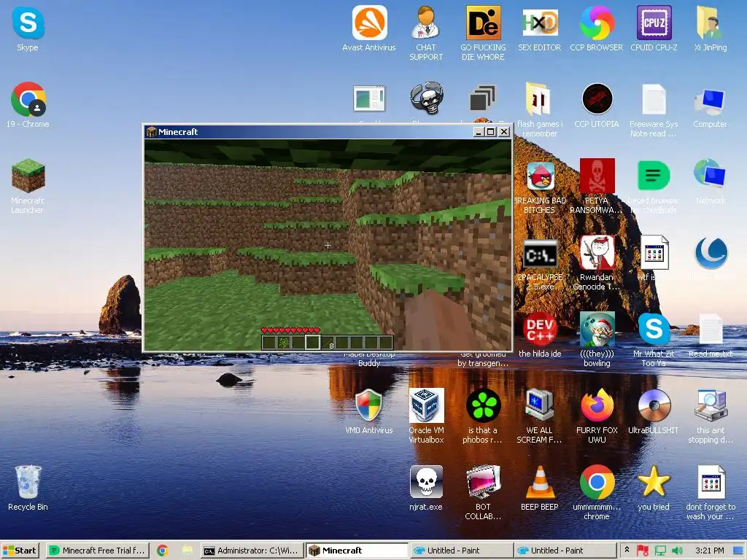The width and height of the screenshot is (747, 560).
Task: Open the network status tray icon
Action: tap(660, 551)
